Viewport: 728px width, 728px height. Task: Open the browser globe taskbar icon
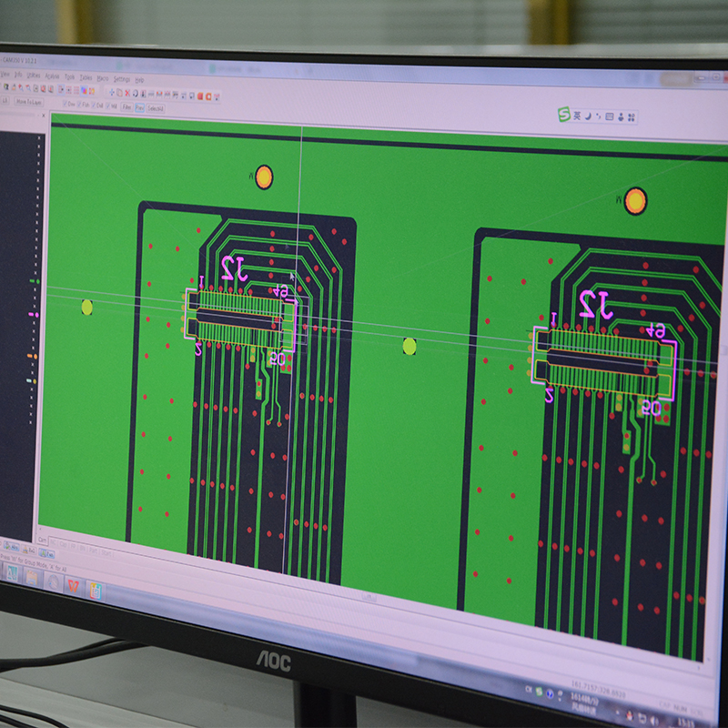click(53, 582)
